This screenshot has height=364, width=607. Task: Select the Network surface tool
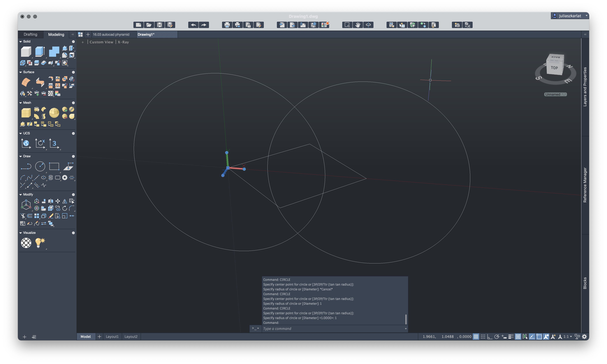tap(26, 82)
